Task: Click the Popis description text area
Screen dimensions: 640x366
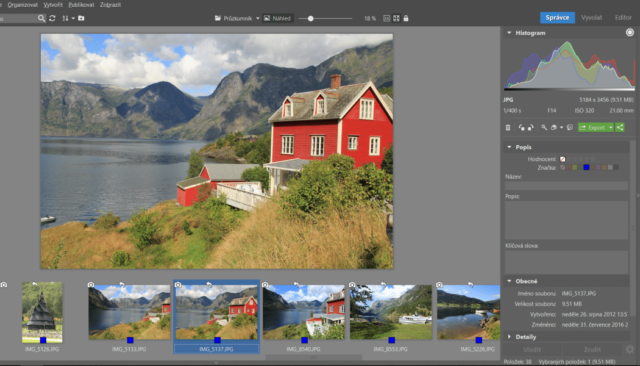Action: (x=567, y=220)
